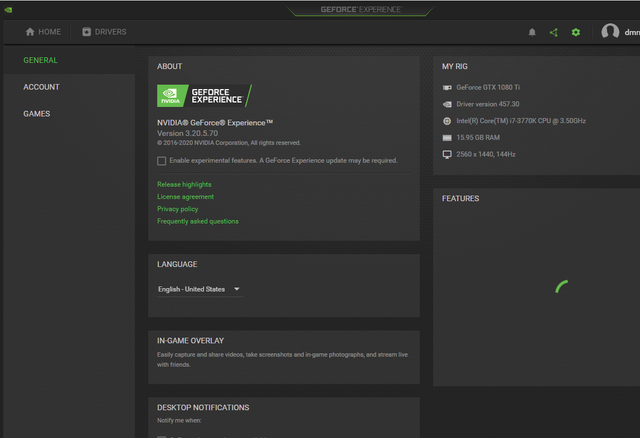Open License agreement link

(x=185, y=197)
